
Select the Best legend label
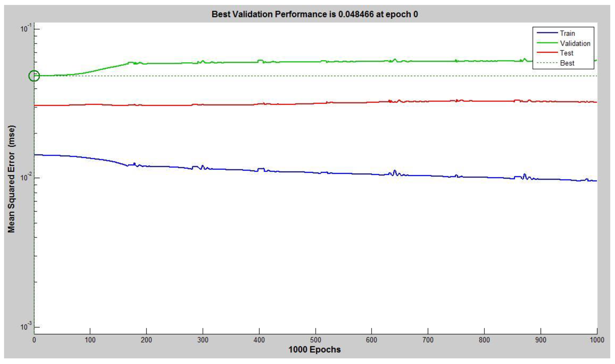pos(567,63)
